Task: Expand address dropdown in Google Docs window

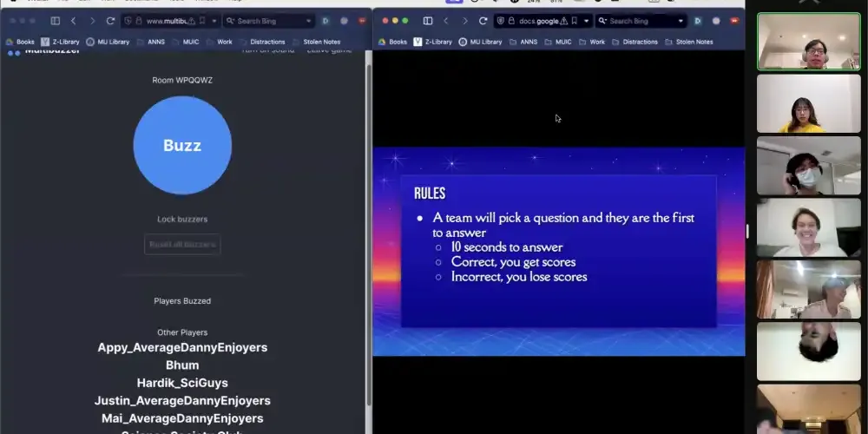Action: [587, 21]
